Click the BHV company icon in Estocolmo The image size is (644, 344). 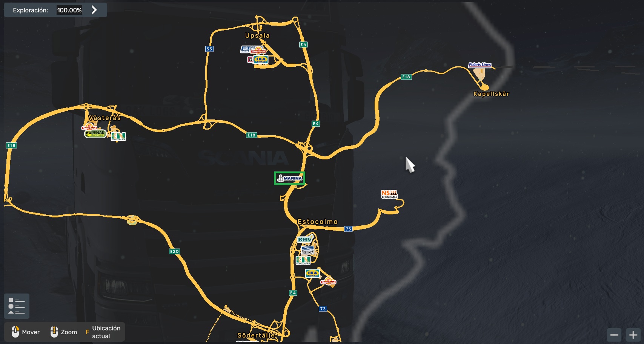[304, 240]
